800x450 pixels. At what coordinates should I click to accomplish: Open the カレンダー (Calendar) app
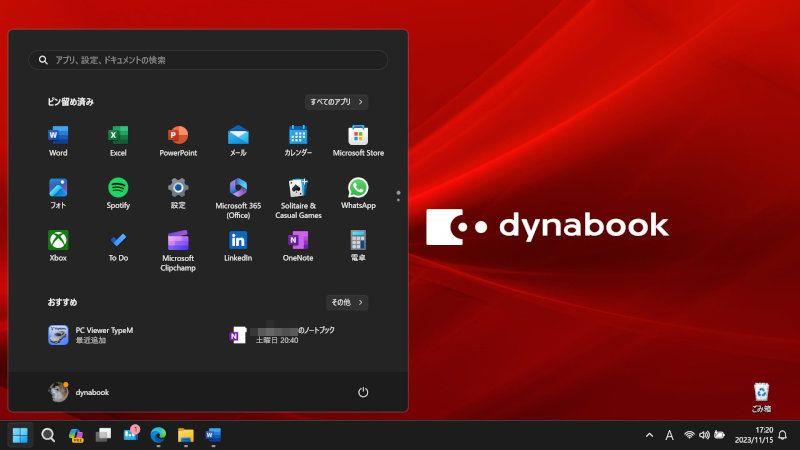pyautogui.click(x=298, y=141)
